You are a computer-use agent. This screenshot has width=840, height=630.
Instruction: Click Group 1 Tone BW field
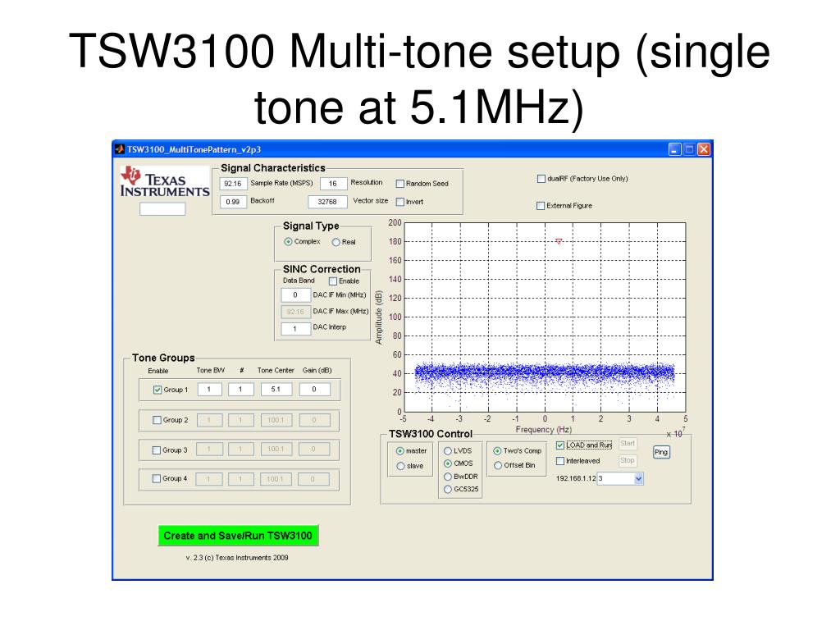point(209,390)
